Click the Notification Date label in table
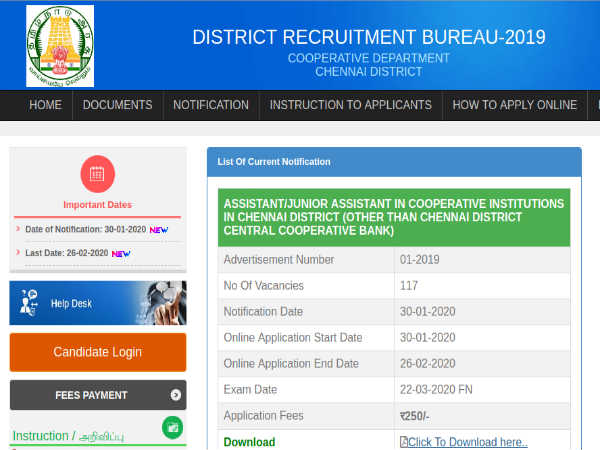The width and height of the screenshot is (600, 450). [x=263, y=312]
